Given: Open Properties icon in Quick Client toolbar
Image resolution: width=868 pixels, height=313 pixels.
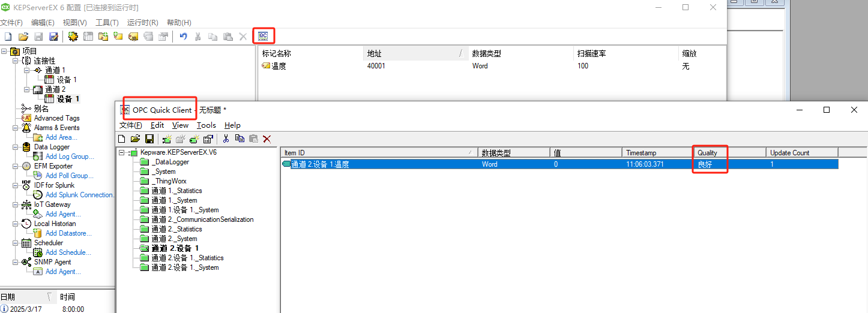Looking at the screenshot, I should coord(208,139).
